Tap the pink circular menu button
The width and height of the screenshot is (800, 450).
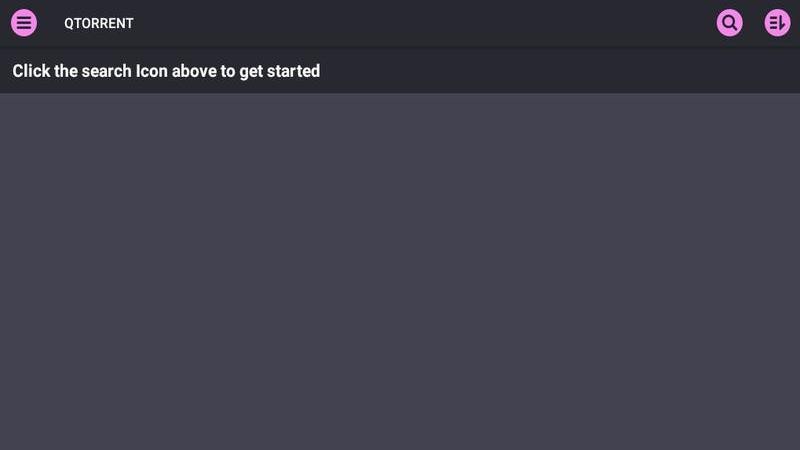click(24, 23)
